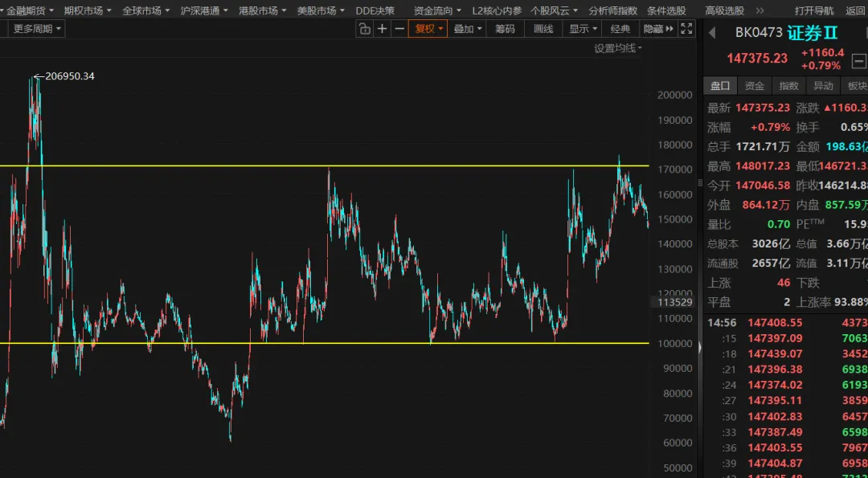Click the 隐藏 hide panel button
Viewport: 868px width, 478px height.
coord(657,29)
